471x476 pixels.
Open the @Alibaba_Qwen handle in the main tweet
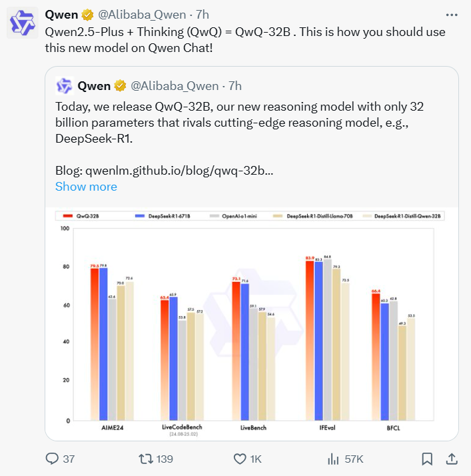pyautogui.click(x=143, y=14)
